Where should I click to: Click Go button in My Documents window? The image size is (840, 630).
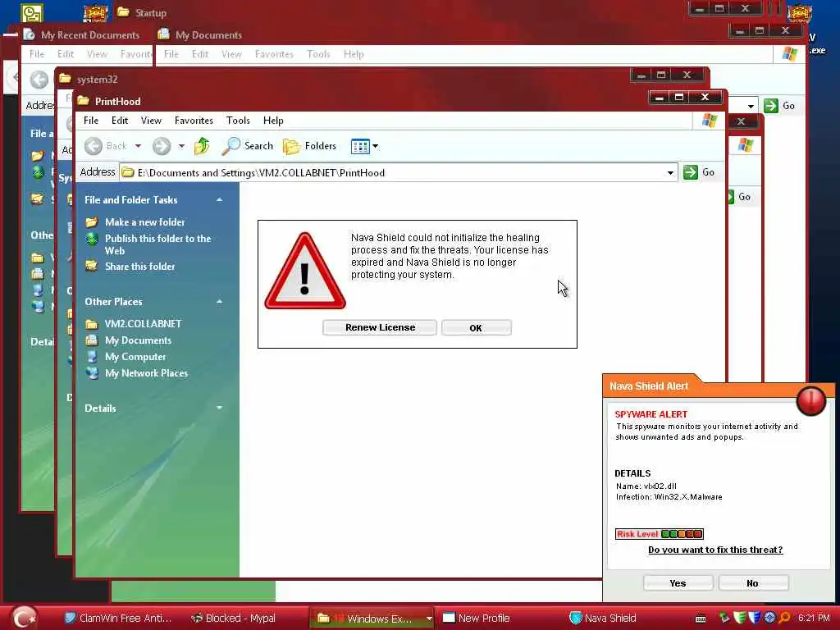[x=779, y=106]
